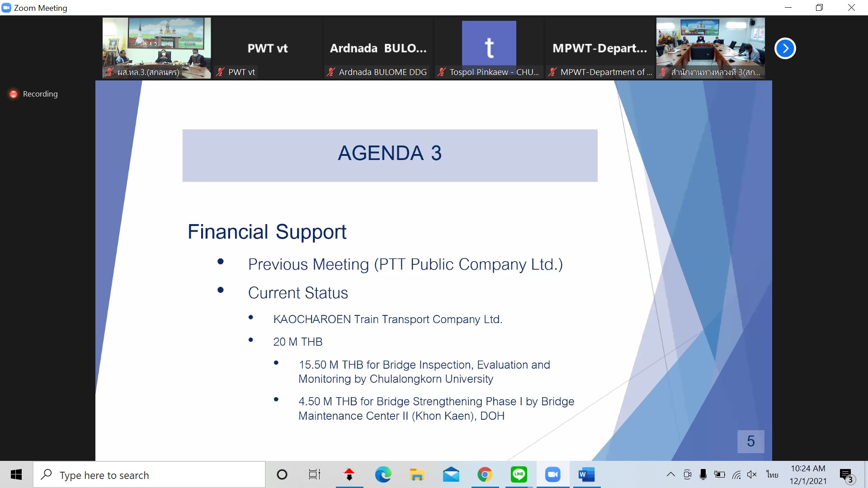Click the Task View icon
The height and width of the screenshot is (488, 868).
[x=314, y=475]
